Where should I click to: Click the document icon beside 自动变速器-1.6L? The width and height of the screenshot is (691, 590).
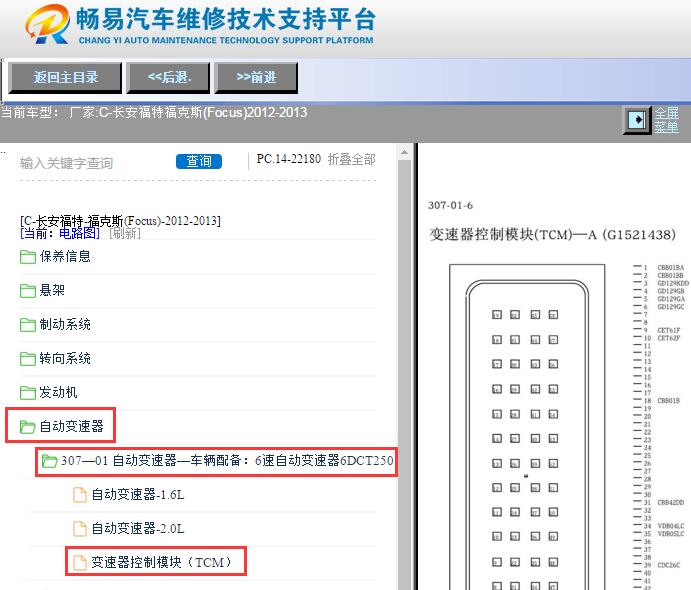pos(80,495)
